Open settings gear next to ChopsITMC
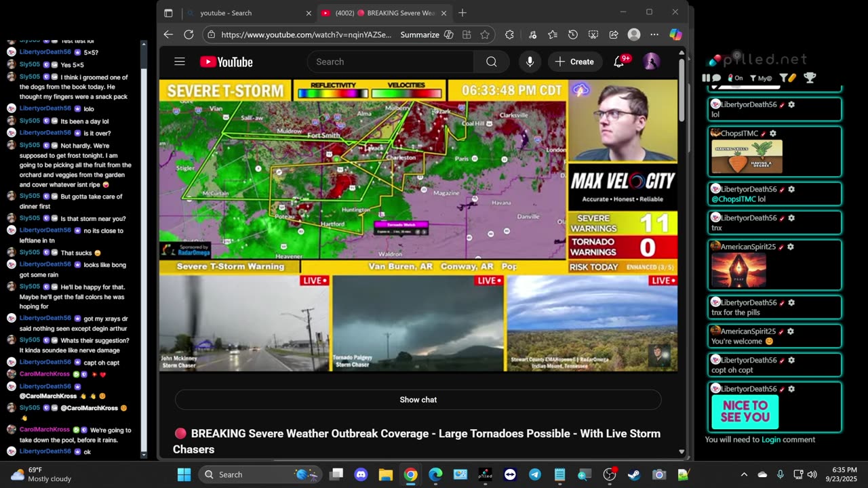Image resolution: width=868 pixels, height=488 pixels. (772, 134)
